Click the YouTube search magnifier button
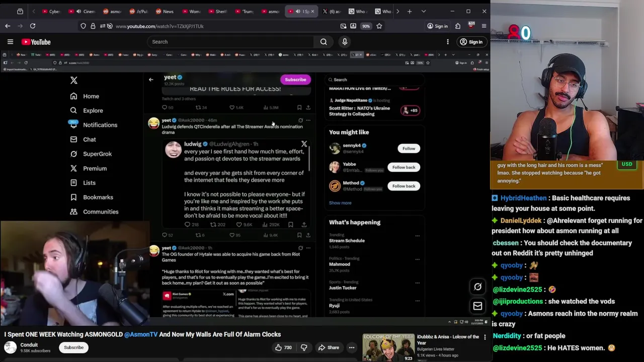This screenshot has width=644, height=362. point(324,42)
